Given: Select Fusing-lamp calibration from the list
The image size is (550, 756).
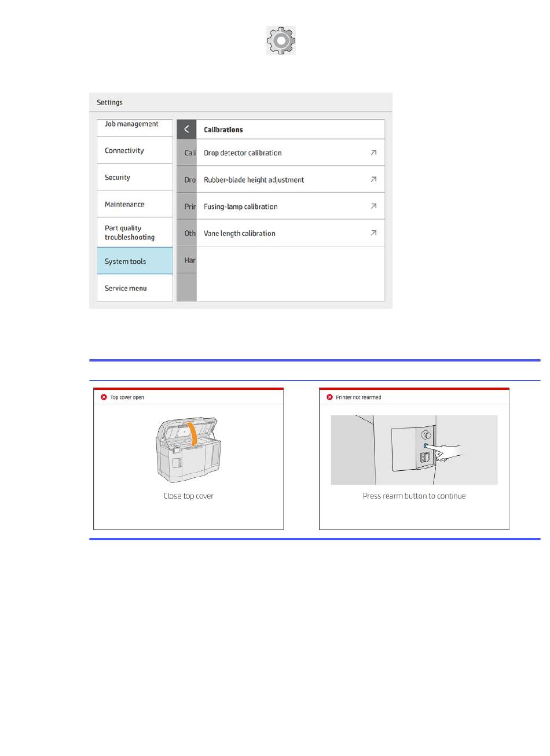Looking at the screenshot, I should tap(240, 206).
